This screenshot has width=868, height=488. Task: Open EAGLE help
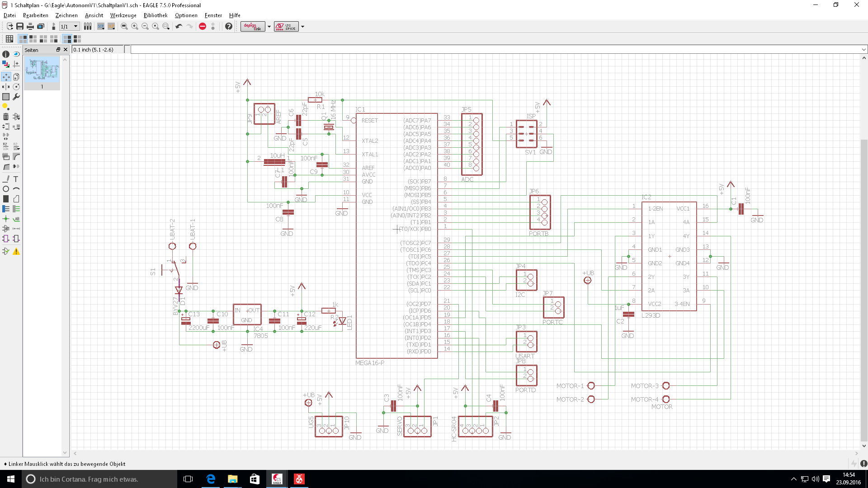click(x=229, y=26)
